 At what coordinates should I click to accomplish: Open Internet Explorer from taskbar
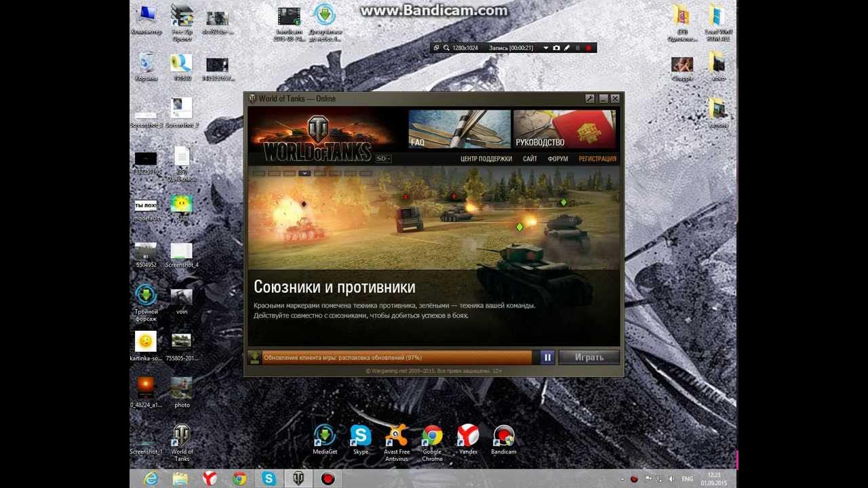[x=151, y=479]
